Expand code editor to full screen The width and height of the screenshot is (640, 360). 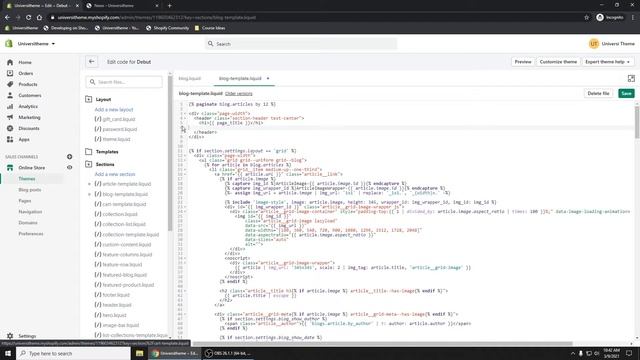click(631, 78)
